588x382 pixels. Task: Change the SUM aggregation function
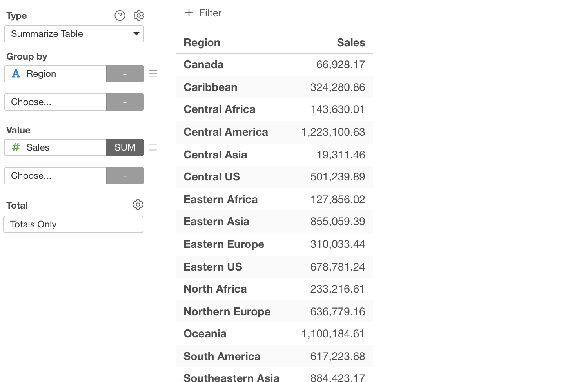click(125, 147)
